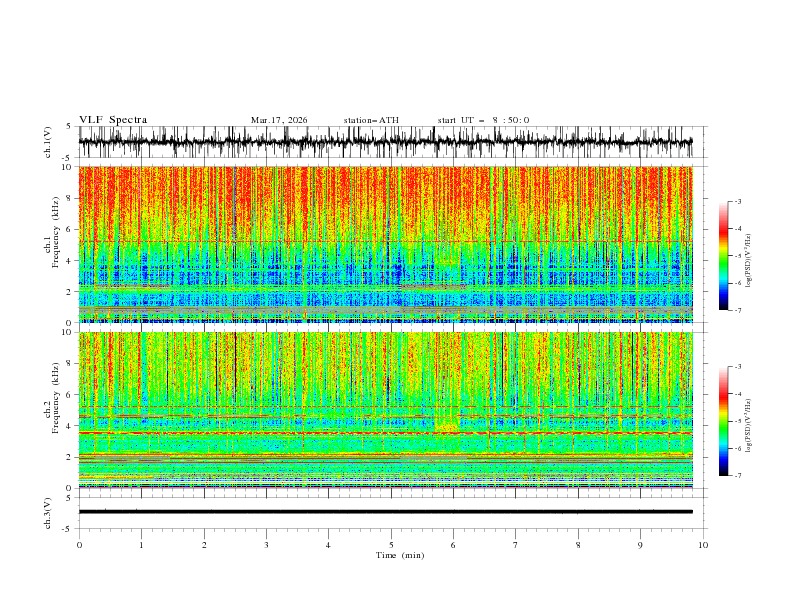Click the ch.1 frequency tick '8'
The width and height of the screenshot is (792, 612).
pos(70,198)
